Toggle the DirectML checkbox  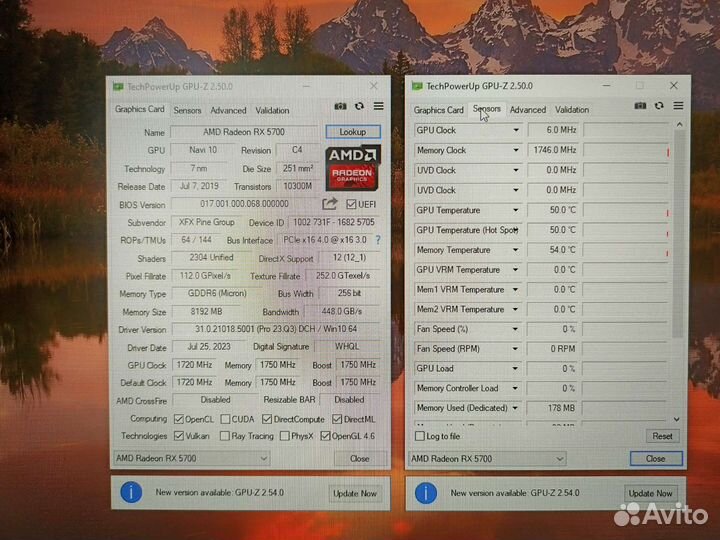pyautogui.click(x=337, y=419)
